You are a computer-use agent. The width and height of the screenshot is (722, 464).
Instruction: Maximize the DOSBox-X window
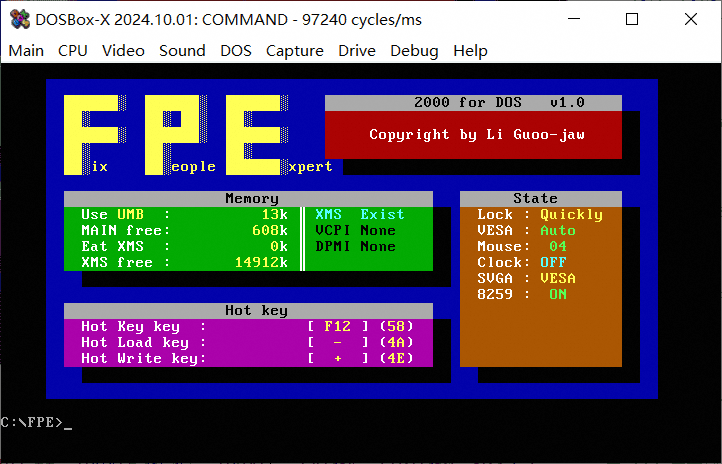coord(632,19)
